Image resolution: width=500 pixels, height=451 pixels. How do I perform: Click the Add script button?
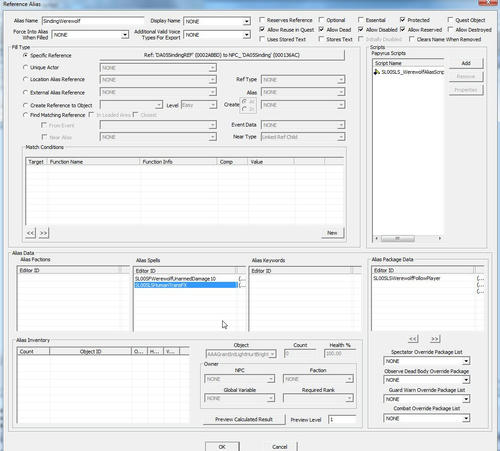click(466, 63)
